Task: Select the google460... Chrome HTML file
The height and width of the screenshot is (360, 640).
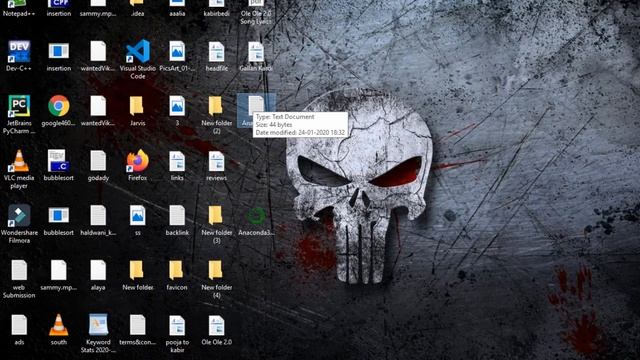Action: pos(58,111)
